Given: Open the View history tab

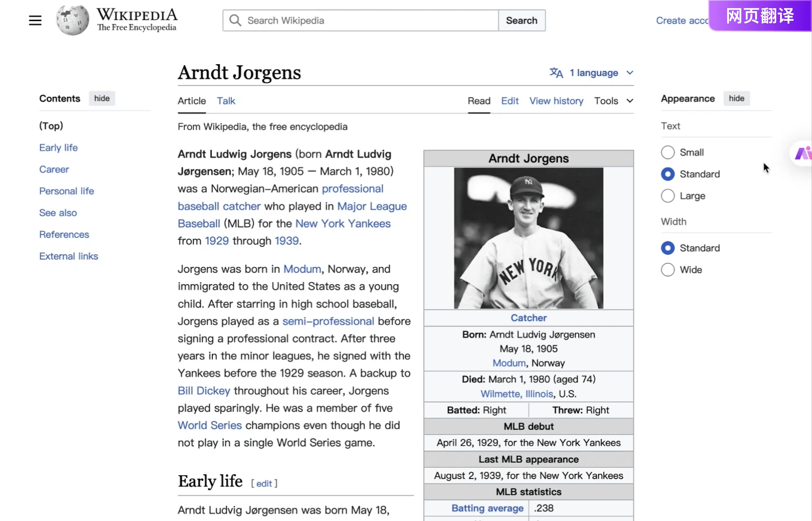Looking at the screenshot, I should (556, 101).
